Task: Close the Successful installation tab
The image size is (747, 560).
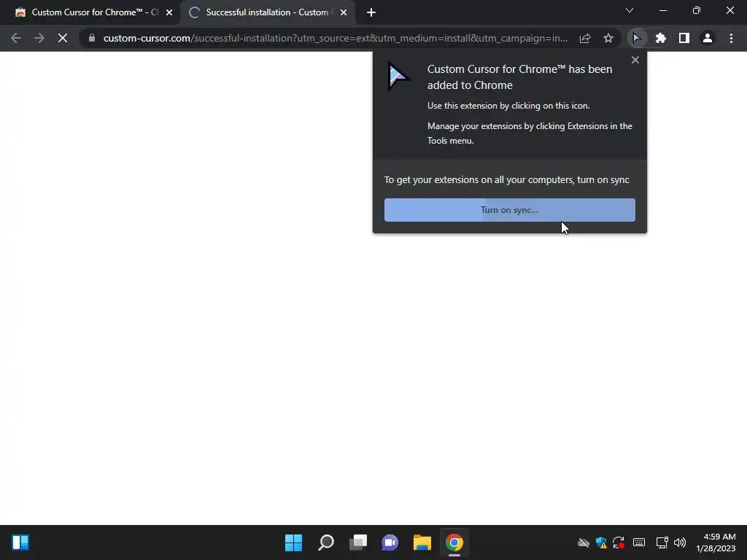Action: (344, 13)
